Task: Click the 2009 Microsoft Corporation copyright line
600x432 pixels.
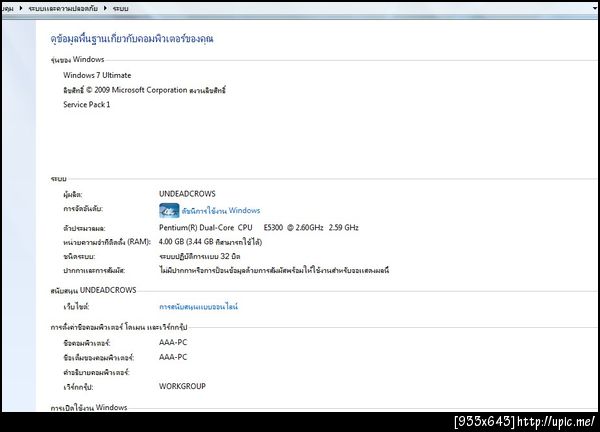Action: pyautogui.click(x=144, y=90)
